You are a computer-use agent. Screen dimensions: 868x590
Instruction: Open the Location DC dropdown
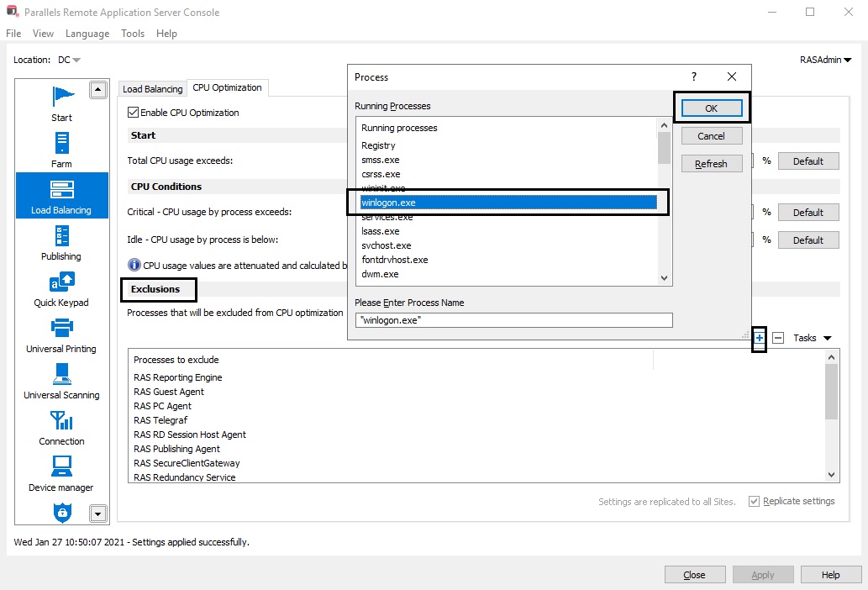click(x=69, y=60)
